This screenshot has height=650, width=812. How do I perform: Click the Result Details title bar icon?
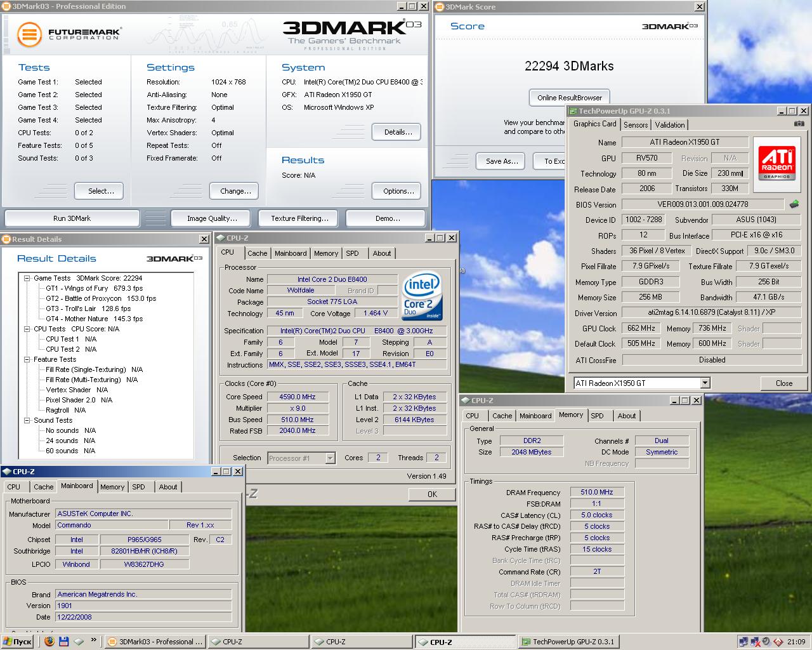[x=6, y=239]
